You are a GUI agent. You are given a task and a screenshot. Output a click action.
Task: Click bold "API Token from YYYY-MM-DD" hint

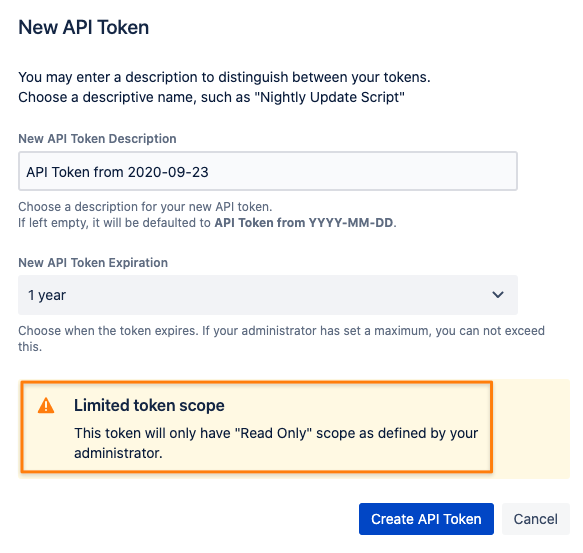point(304,223)
